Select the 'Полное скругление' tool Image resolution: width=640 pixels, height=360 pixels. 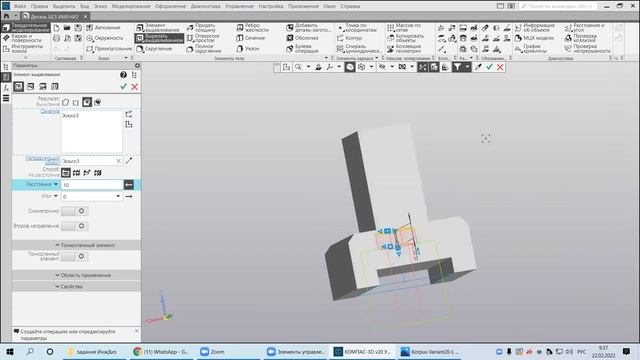(204, 49)
